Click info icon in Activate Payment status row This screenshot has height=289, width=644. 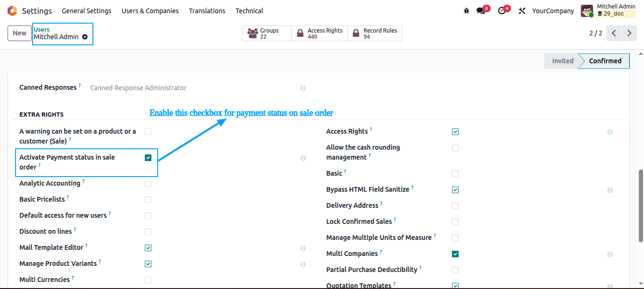[303, 158]
